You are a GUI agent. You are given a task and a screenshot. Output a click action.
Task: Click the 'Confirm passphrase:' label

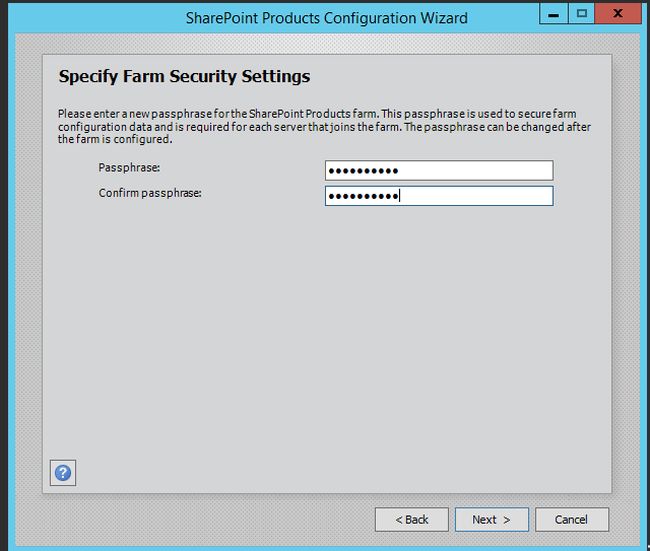pyautogui.click(x=150, y=193)
